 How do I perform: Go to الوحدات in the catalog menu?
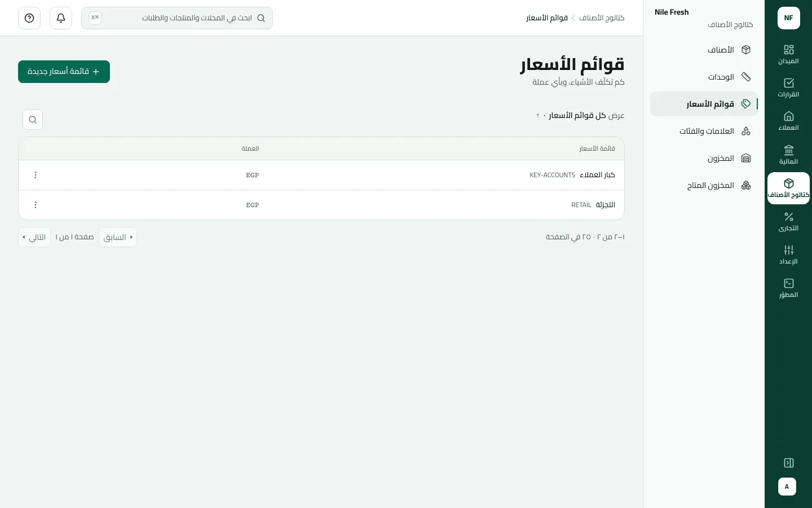704,77
